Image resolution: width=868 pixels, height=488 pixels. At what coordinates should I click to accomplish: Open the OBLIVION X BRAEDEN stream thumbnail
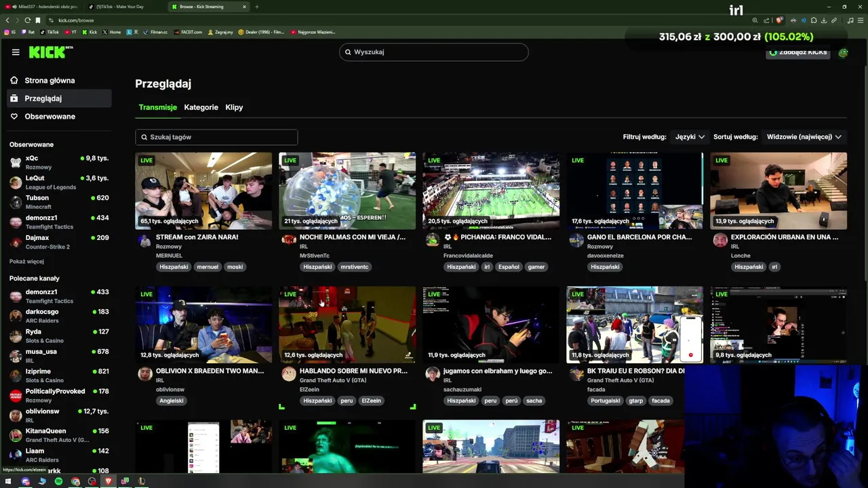click(203, 325)
